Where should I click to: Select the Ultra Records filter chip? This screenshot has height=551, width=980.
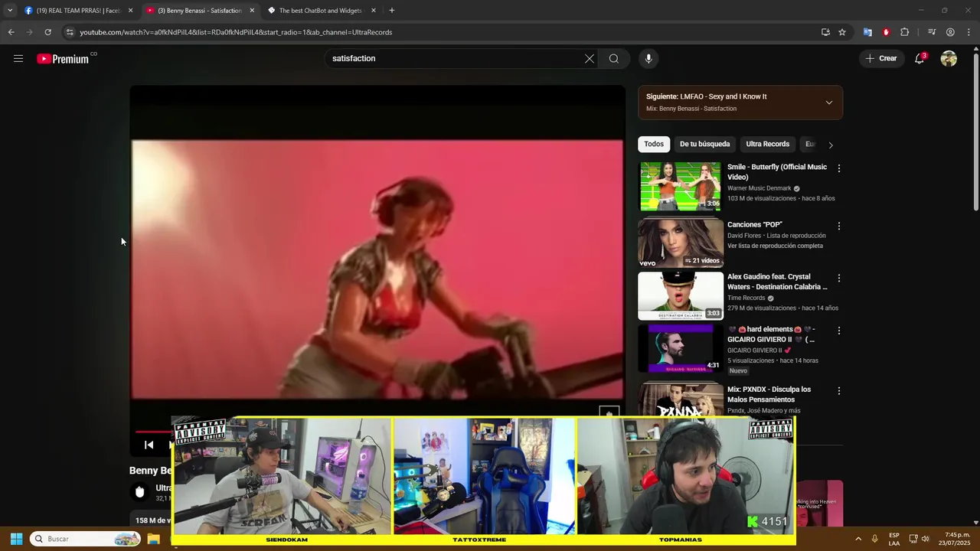coord(767,144)
